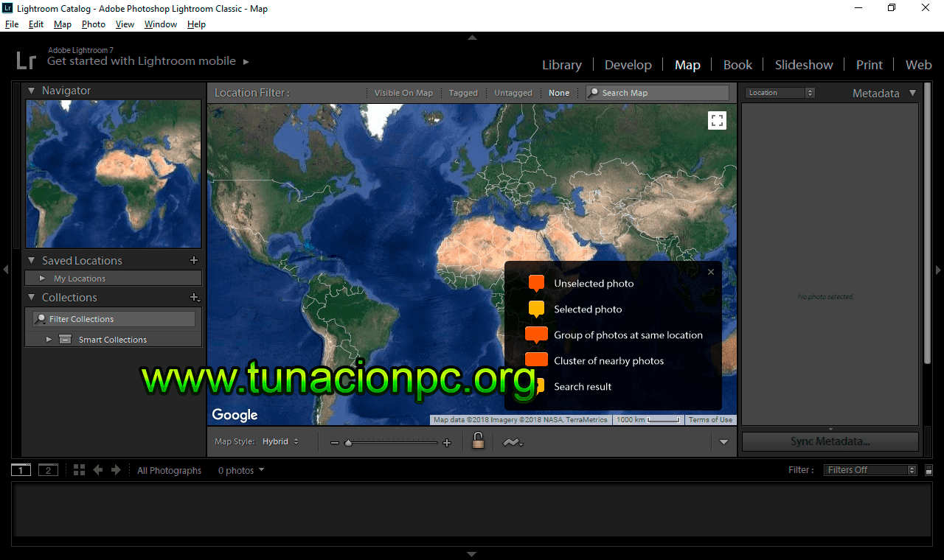Expand map to full screen icon
The image size is (944, 560).
point(717,121)
